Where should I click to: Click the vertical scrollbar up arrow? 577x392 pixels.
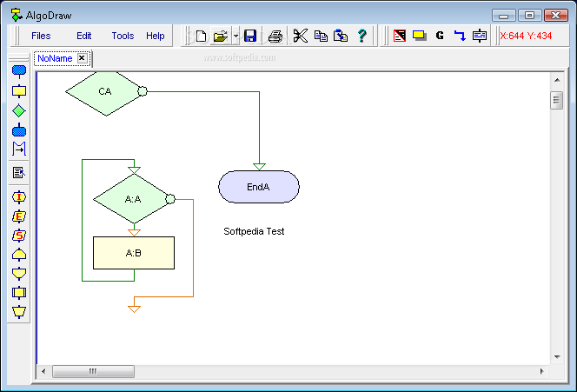557,80
